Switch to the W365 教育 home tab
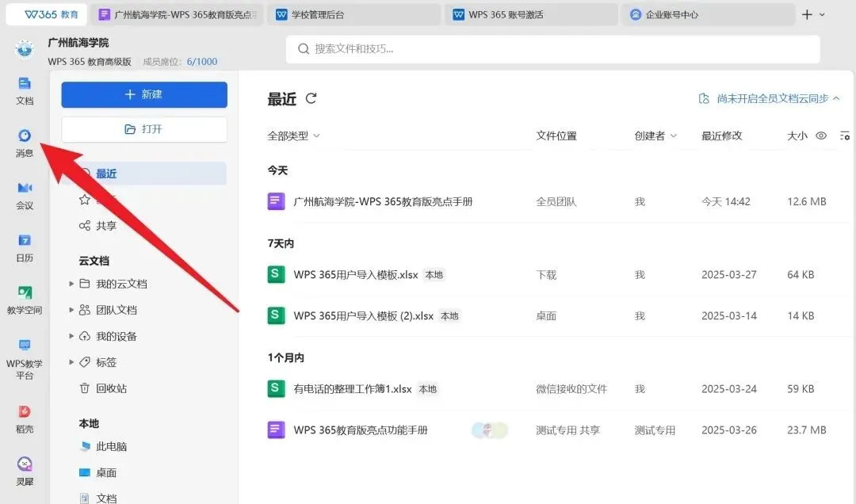Screen dimensions: 856x504 pyautogui.click(x=47, y=15)
